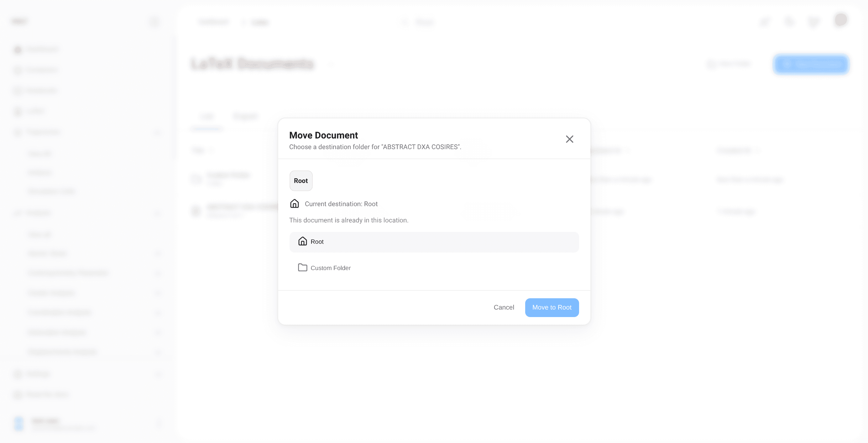
Task: Click the house icon in Root row
Action: 302,241
